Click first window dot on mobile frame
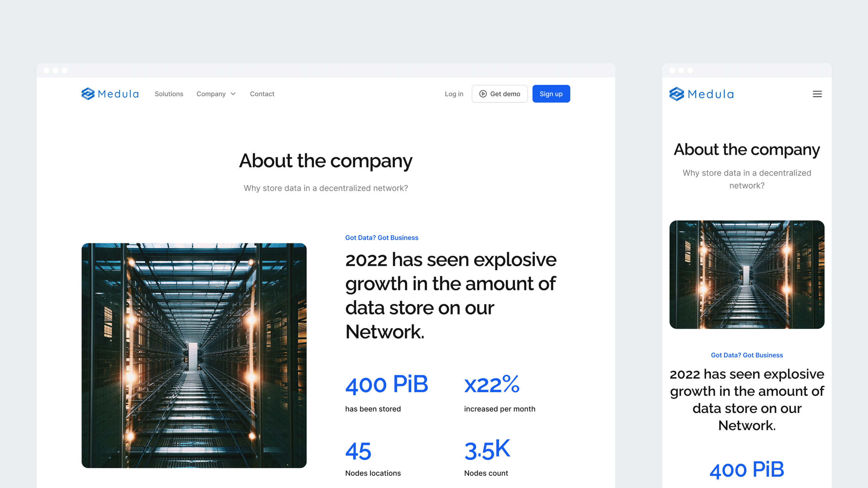The width and height of the screenshot is (868, 488). pos(672,70)
